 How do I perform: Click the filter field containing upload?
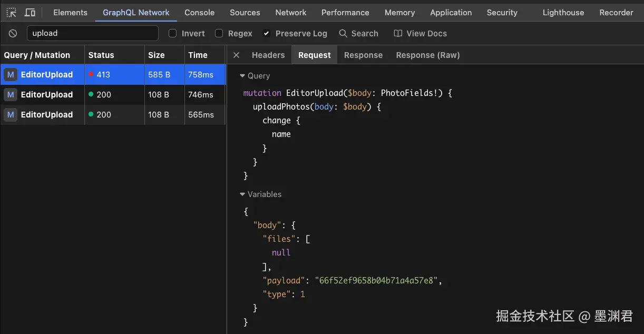93,33
